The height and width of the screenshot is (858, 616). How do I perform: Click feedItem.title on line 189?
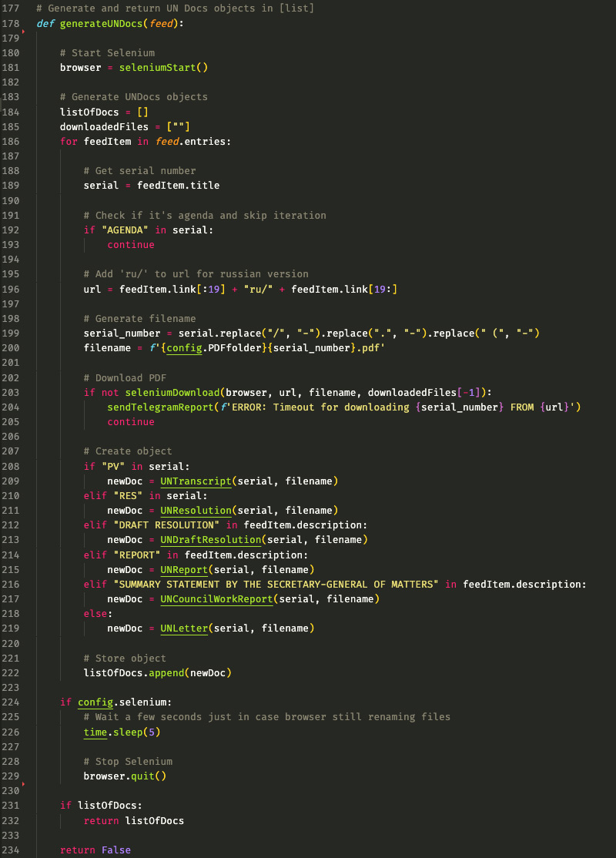179,186
